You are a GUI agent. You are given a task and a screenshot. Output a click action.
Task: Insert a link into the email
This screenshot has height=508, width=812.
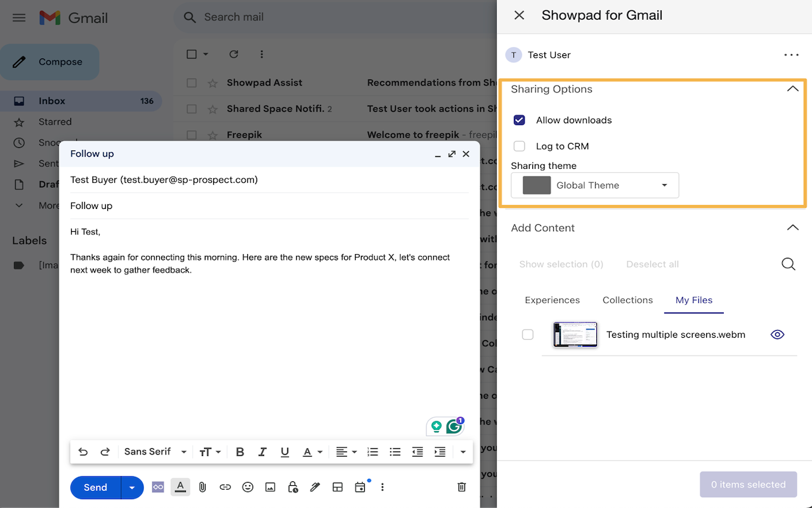pos(225,487)
